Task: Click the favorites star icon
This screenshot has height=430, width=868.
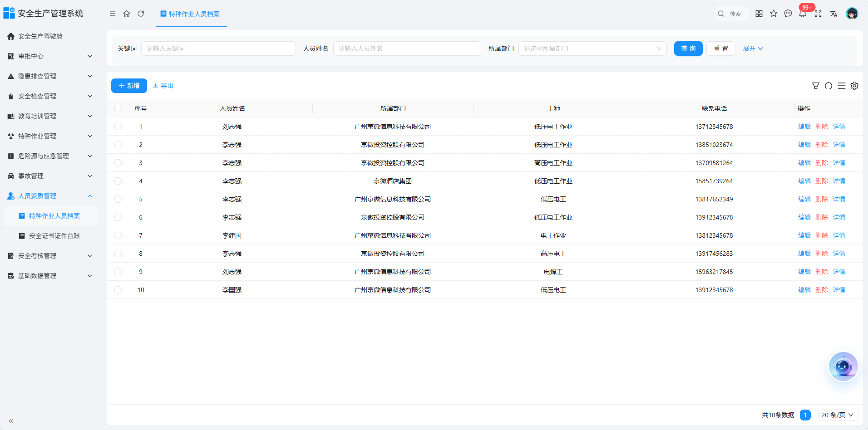Action: pos(774,14)
